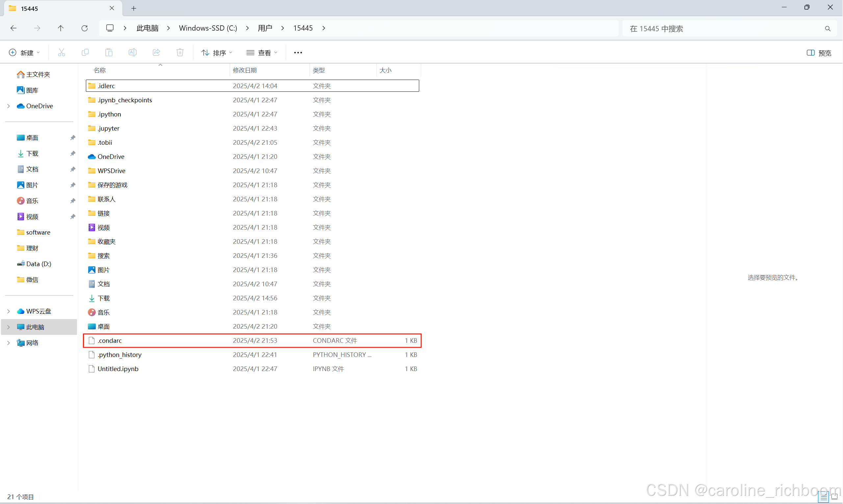Click the search box for 15445
The height and width of the screenshot is (504, 843).
click(724, 29)
